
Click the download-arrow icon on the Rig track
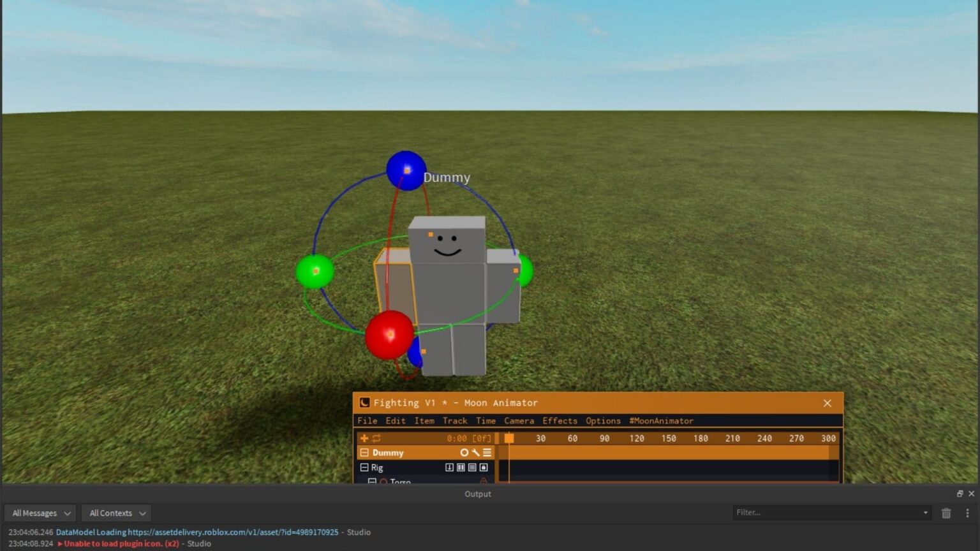(x=449, y=467)
